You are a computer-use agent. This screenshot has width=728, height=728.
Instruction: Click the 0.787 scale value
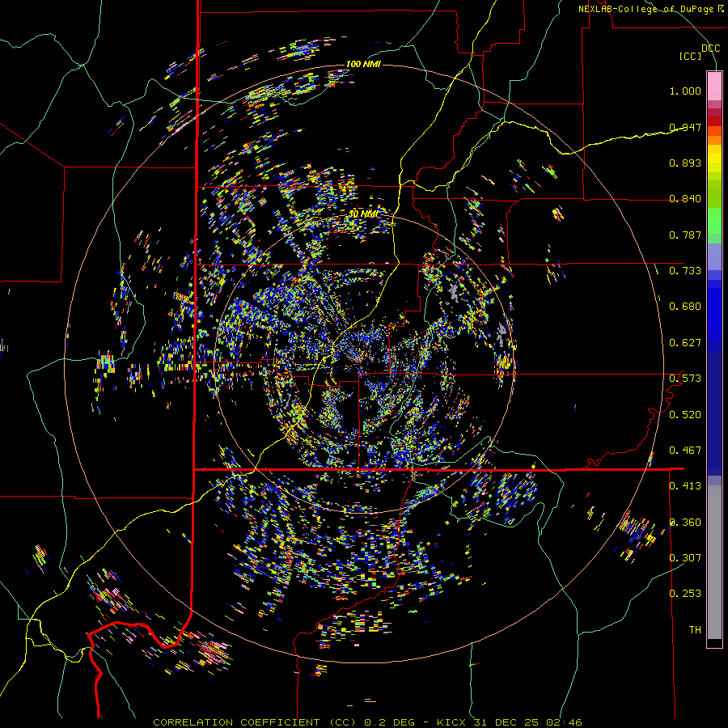[685, 235]
